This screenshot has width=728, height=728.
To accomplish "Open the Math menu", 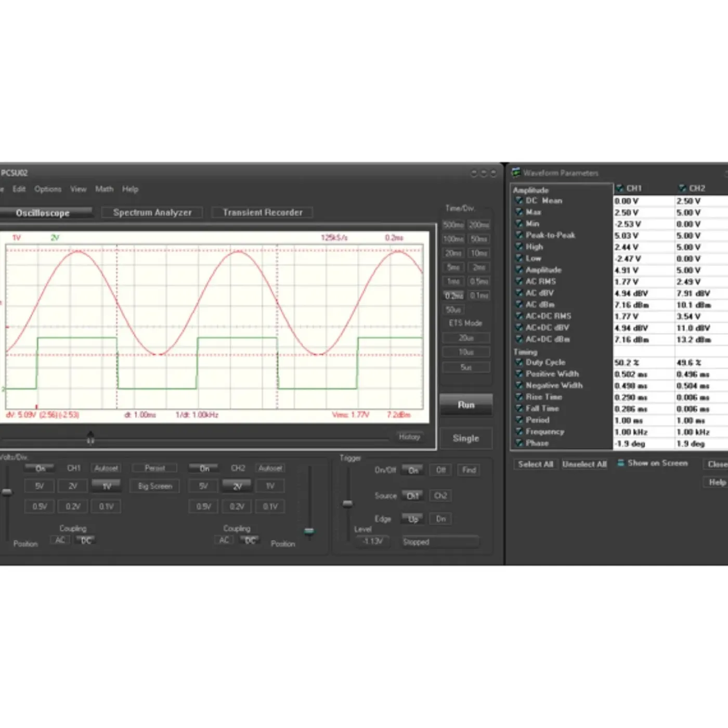I will pyautogui.click(x=104, y=189).
